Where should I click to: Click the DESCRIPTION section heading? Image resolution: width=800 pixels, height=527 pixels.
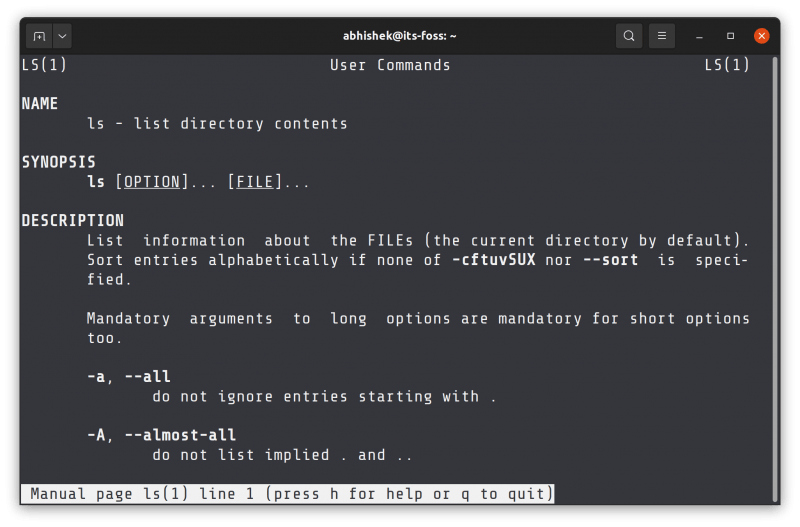[x=72, y=221]
